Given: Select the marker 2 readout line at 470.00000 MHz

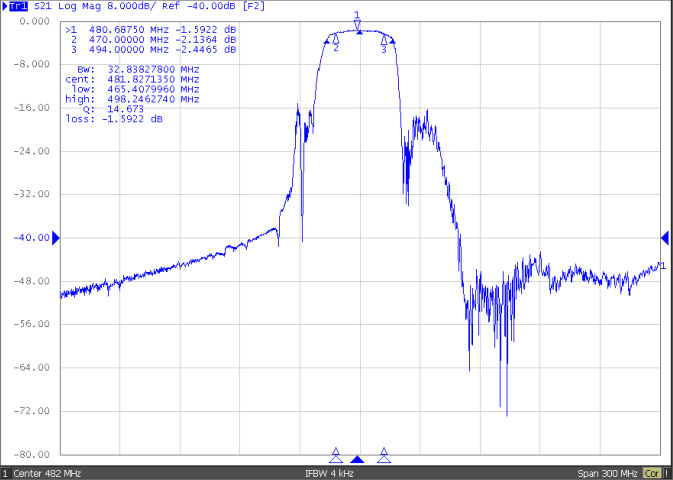Looking at the screenshot, I should click(x=151, y=40).
